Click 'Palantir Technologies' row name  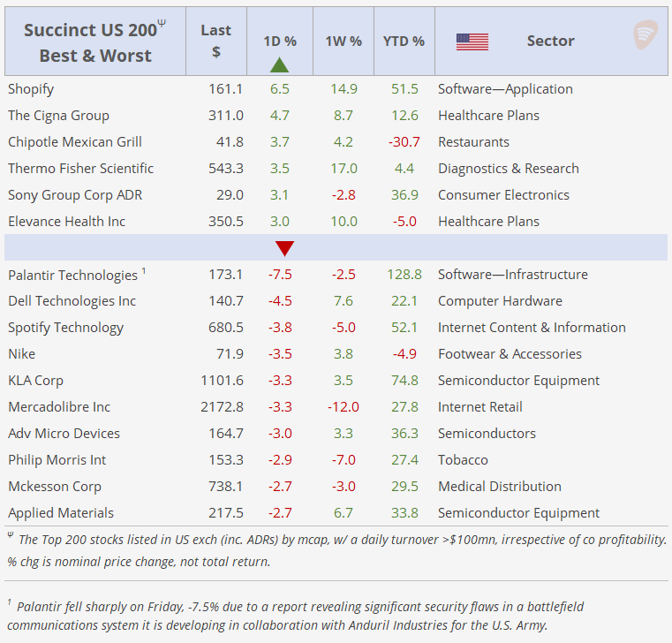pos(73,276)
